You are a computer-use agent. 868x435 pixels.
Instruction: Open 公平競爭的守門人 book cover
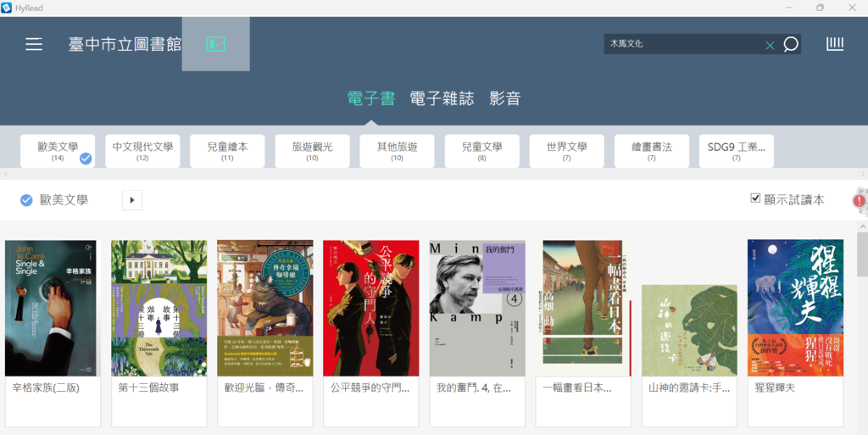coord(371,309)
